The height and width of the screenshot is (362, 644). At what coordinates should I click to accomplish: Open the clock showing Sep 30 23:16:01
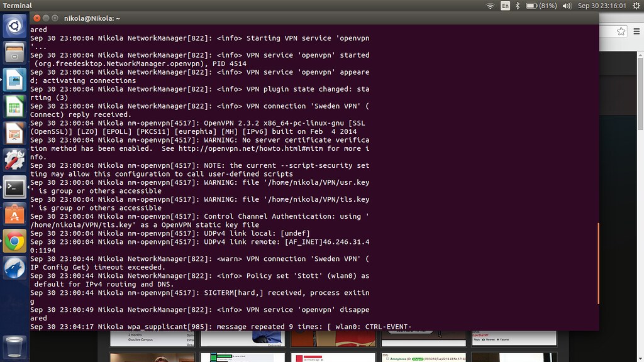pyautogui.click(x=602, y=6)
